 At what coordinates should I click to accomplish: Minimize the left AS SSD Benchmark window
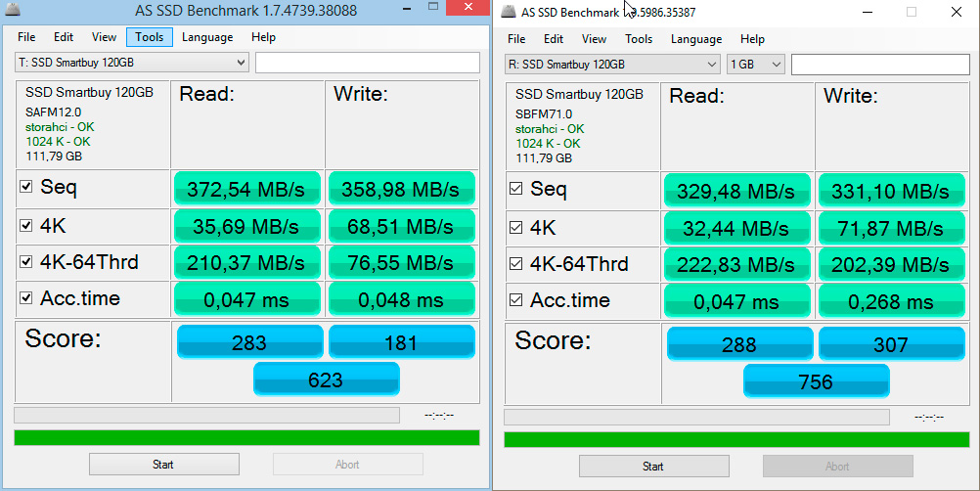pos(407,8)
